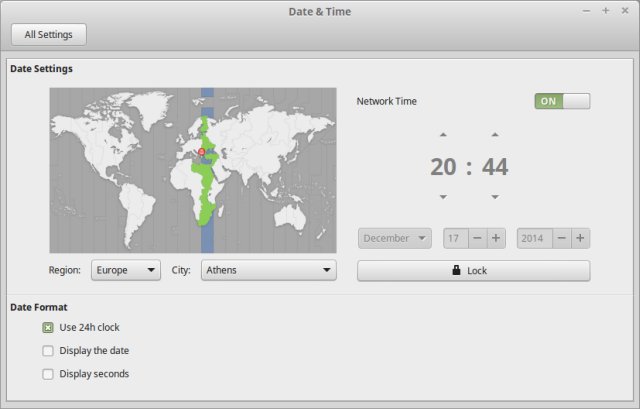Click the hour value 20
Image resolution: width=640 pixels, height=409 pixels.
[x=443, y=167]
